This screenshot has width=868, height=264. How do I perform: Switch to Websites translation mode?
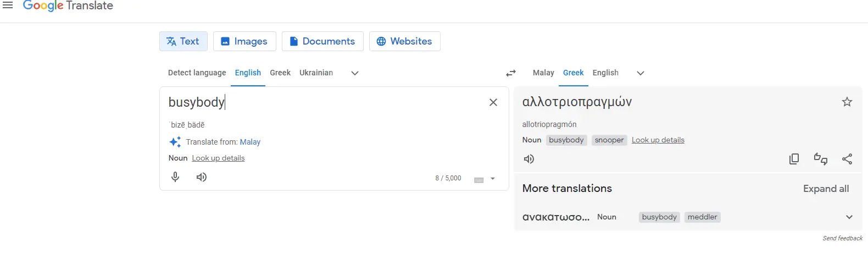(405, 41)
